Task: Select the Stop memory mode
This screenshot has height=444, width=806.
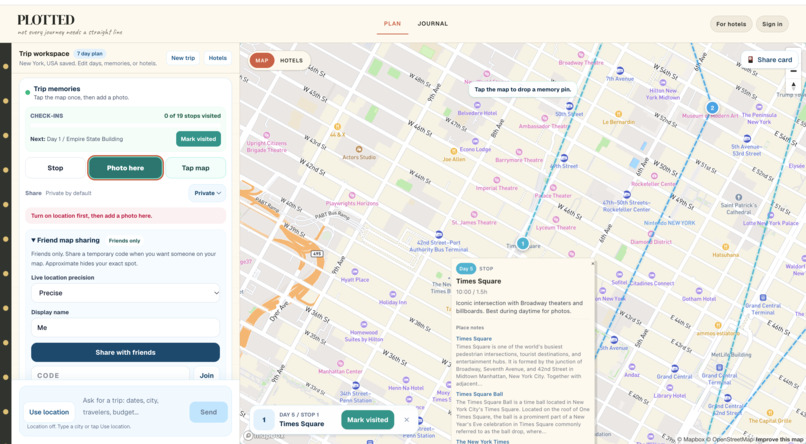Action: point(55,168)
